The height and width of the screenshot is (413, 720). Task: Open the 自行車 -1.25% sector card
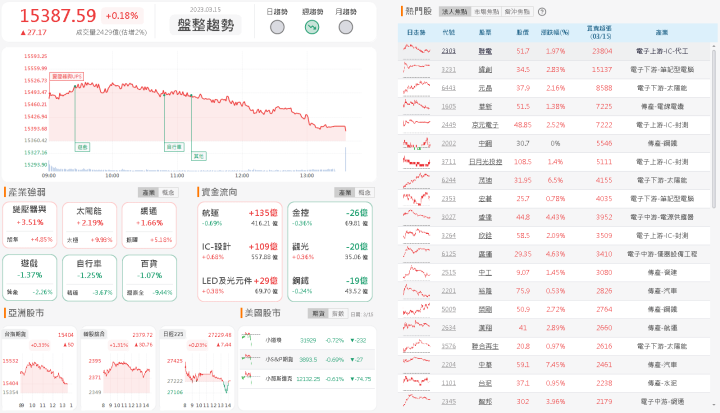click(x=90, y=278)
